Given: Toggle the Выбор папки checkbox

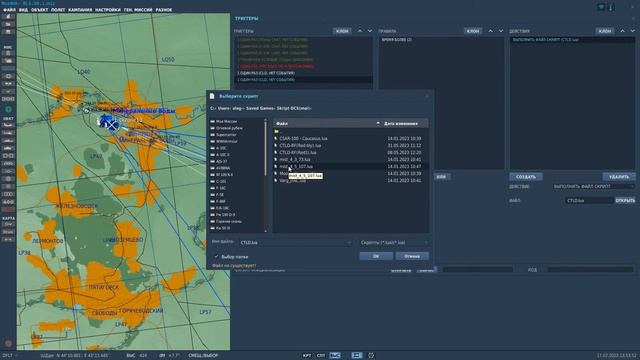Looking at the screenshot, I should click(x=216, y=257).
